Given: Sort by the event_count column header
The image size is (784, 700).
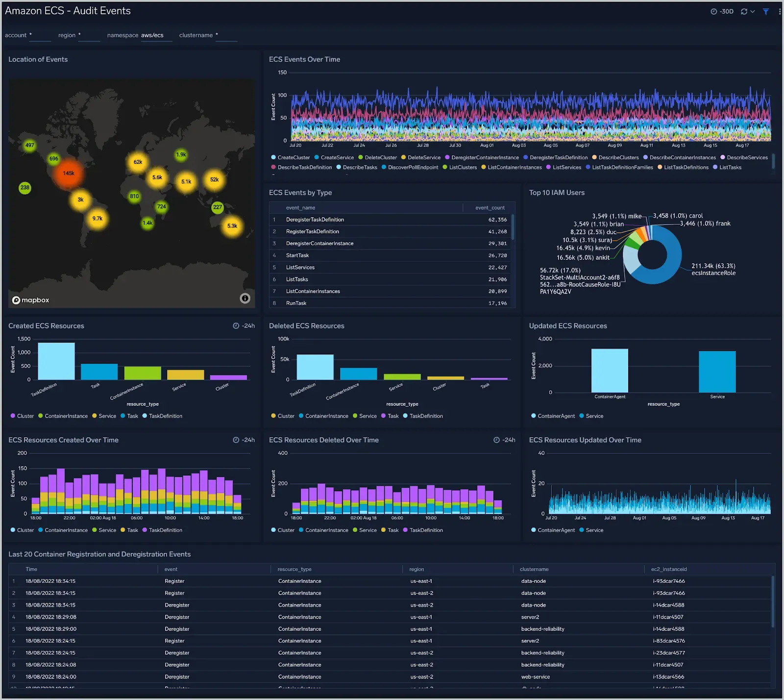Looking at the screenshot, I should click(x=490, y=208).
